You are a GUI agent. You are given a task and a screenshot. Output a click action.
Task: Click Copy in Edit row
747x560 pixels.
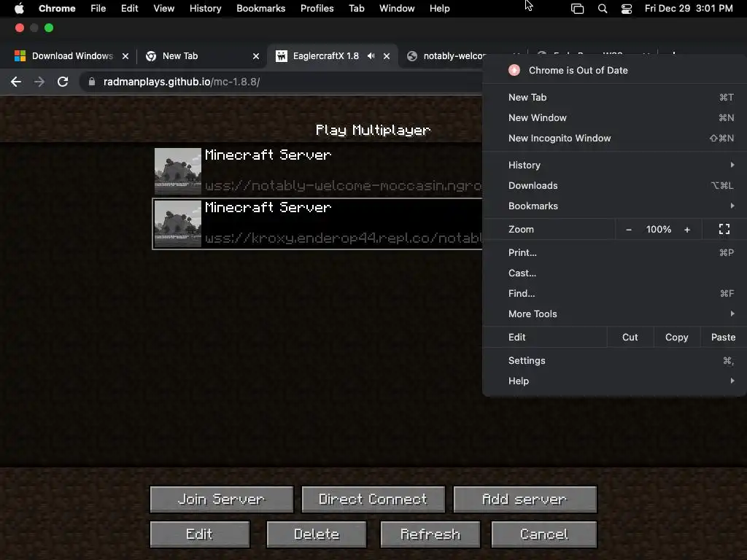[676, 337]
